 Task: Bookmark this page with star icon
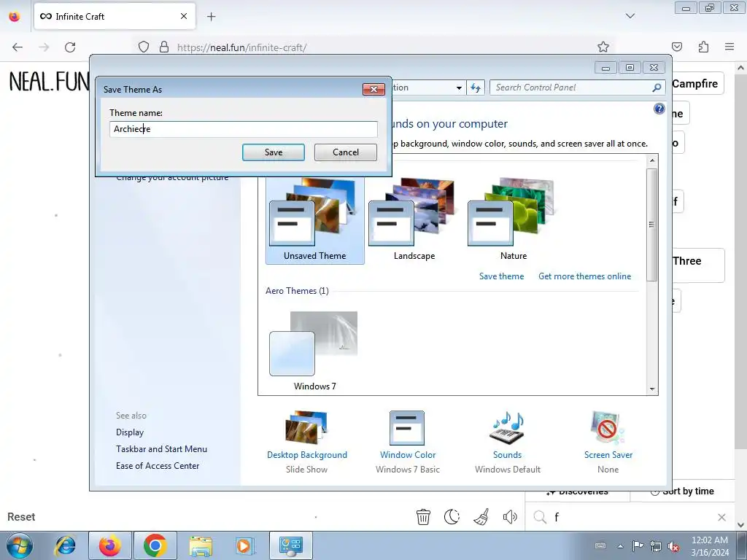tap(603, 47)
